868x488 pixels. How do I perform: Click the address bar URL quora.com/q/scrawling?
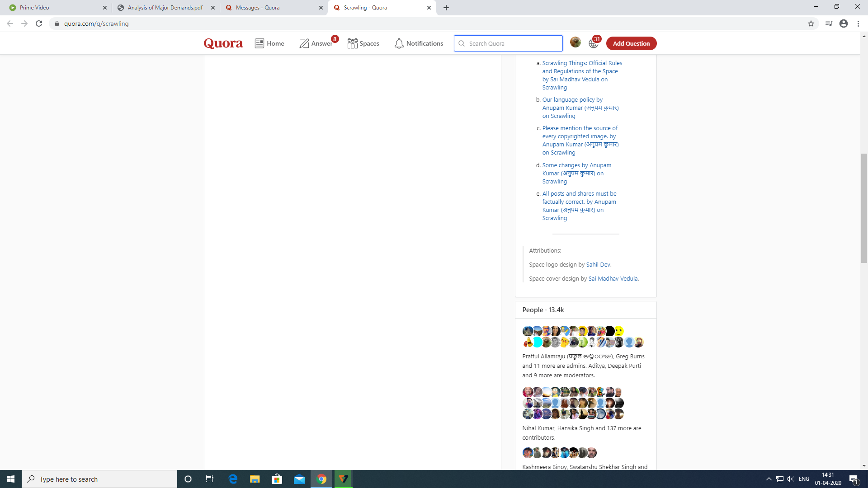tap(96, 23)
